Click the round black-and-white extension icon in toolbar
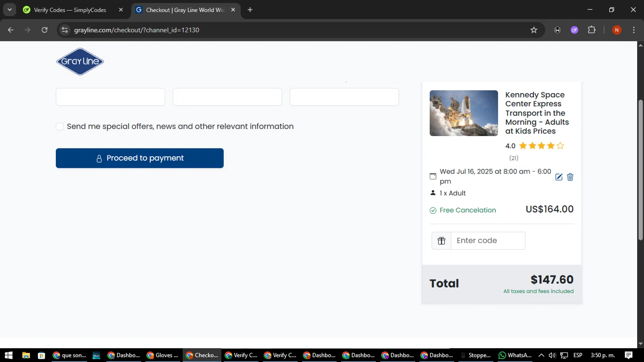Screen dimensions: 644x362 (x=557, y=30)
